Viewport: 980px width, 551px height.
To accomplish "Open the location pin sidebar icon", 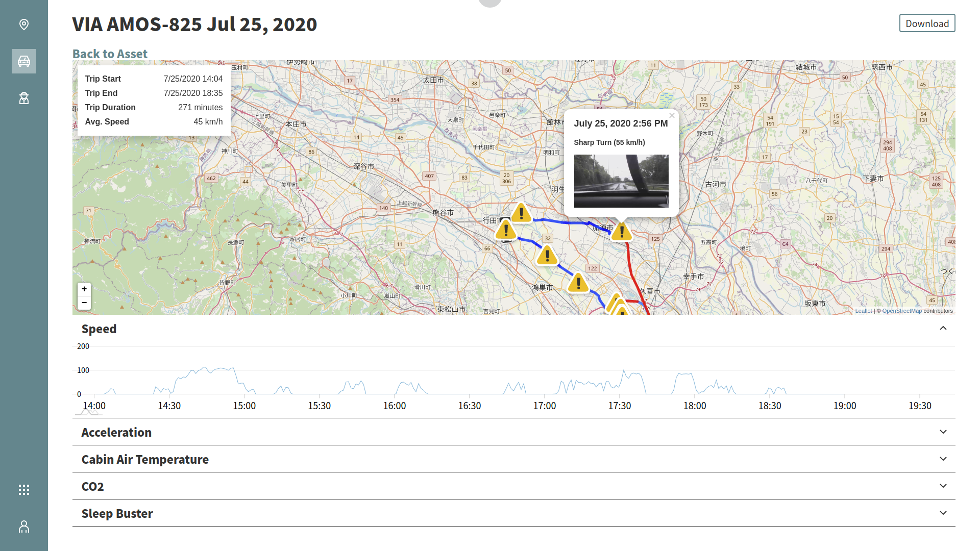I will click(x=24, y=24).
